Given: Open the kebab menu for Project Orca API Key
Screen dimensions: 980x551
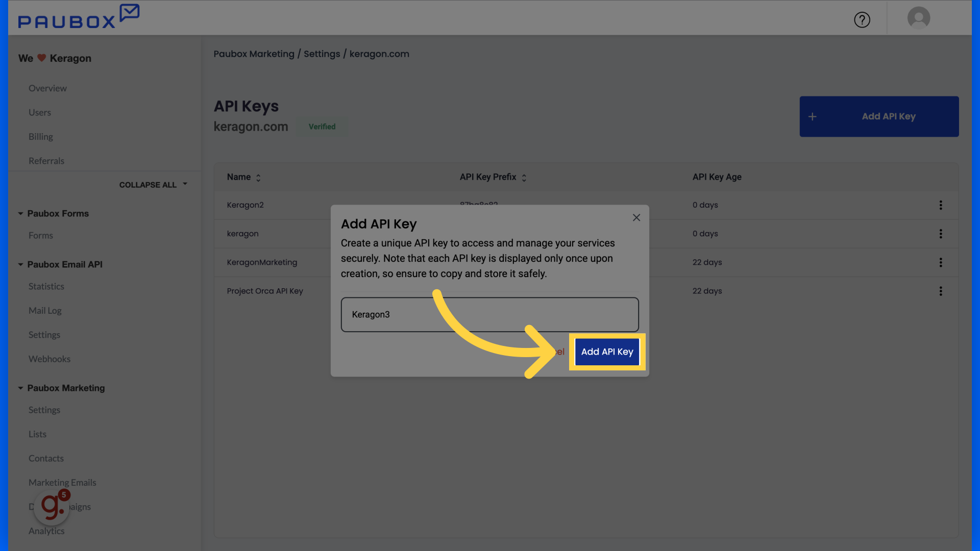Looking at the screenshot, I should click(x=941, y=291).
